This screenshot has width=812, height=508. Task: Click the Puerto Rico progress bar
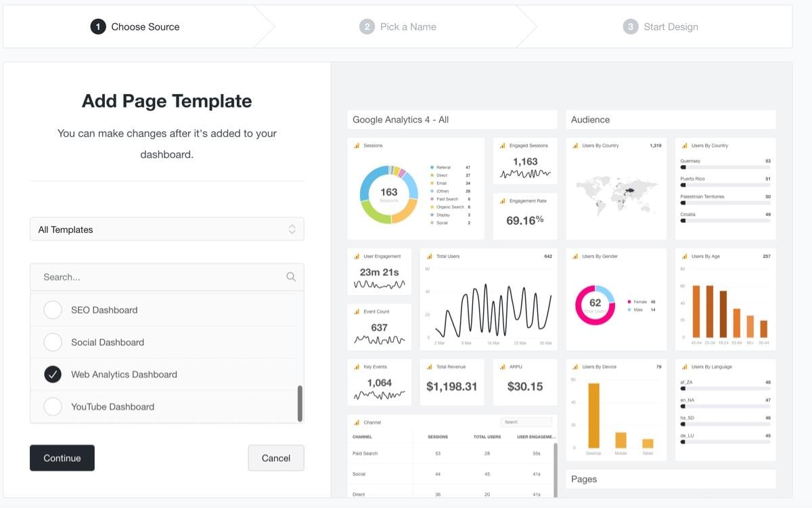725,184
